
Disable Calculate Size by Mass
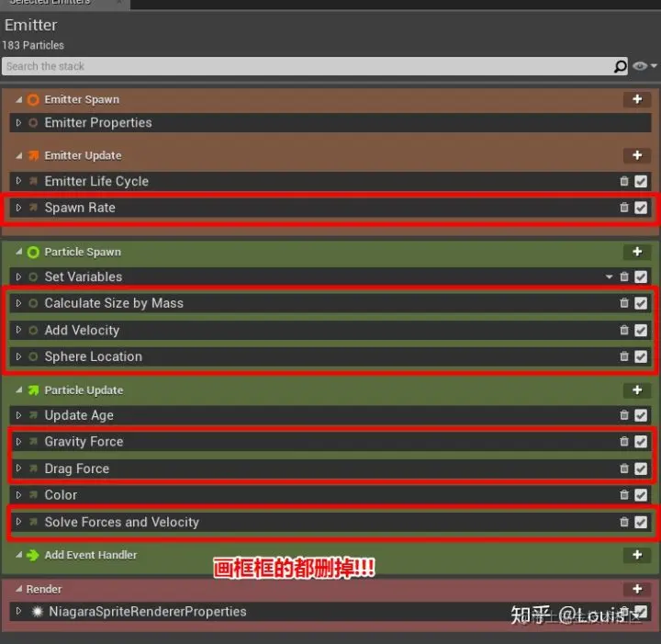click(641, 303)
